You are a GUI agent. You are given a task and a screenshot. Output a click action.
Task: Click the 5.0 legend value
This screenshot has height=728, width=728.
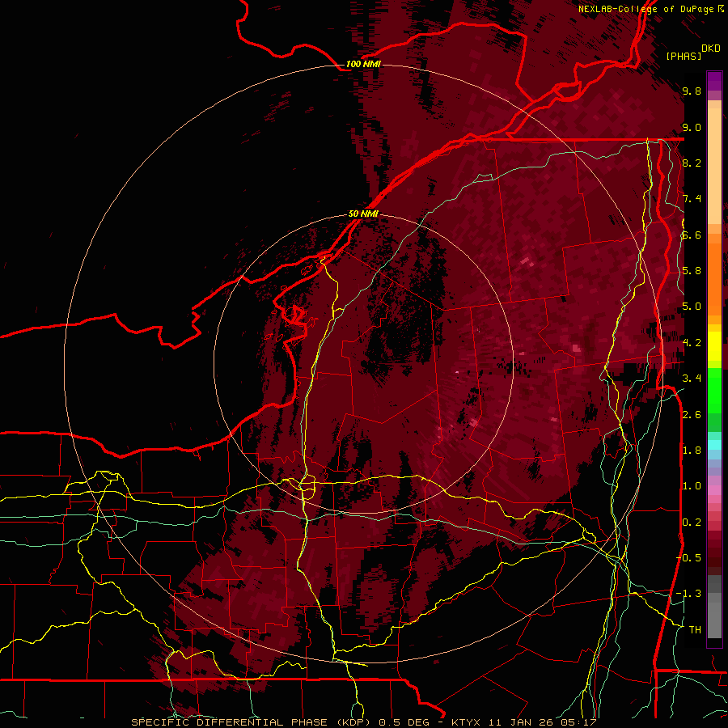pyautogui.click(x=692, y=307)
